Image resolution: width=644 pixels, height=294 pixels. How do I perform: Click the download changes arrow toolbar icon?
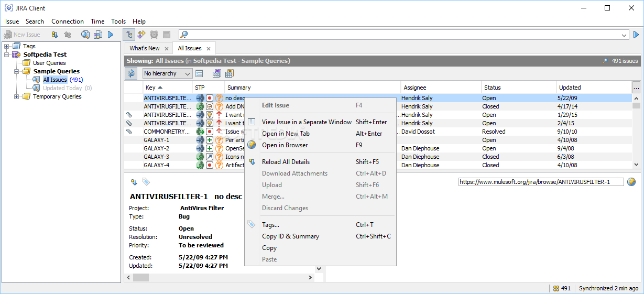(54, 35)
